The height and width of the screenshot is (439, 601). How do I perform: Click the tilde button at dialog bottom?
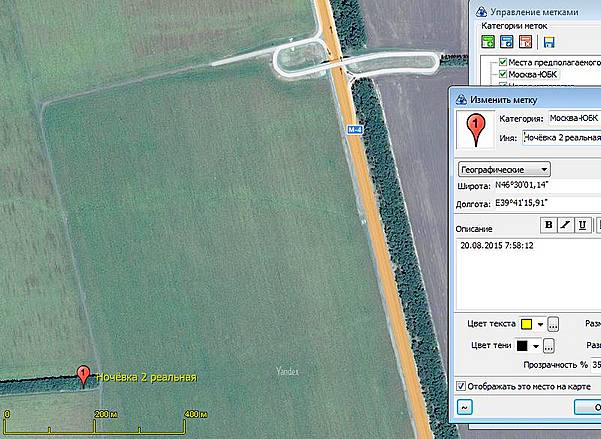click(x=465, y=407)
